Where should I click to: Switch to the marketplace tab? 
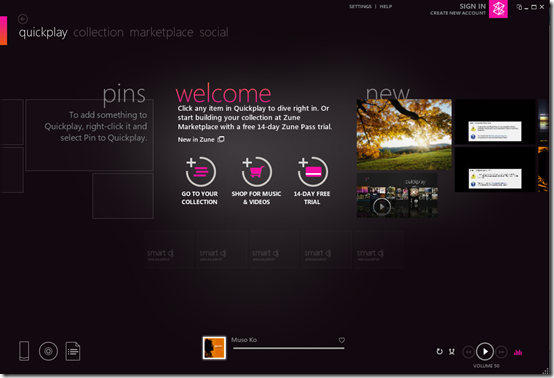point(161,33)
